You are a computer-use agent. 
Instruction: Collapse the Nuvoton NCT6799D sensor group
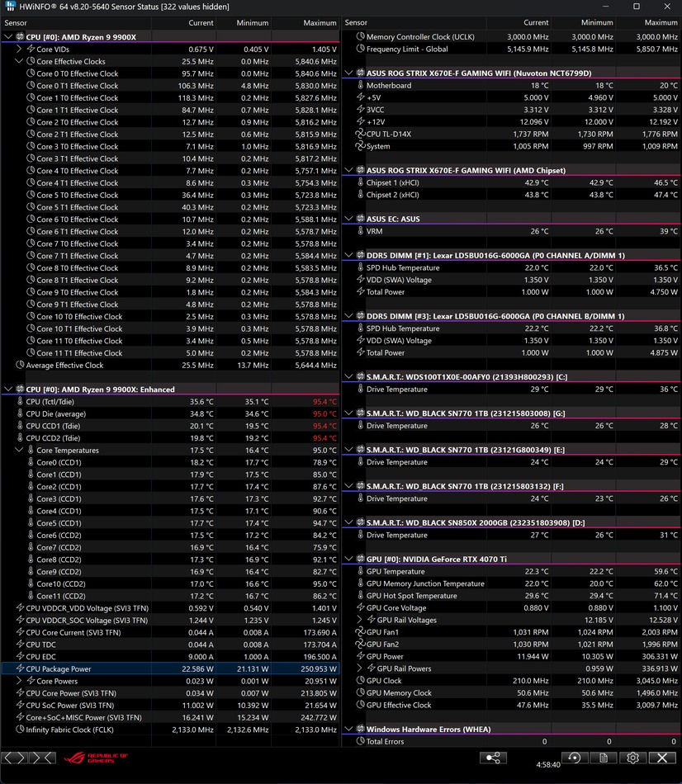point(348,73)
